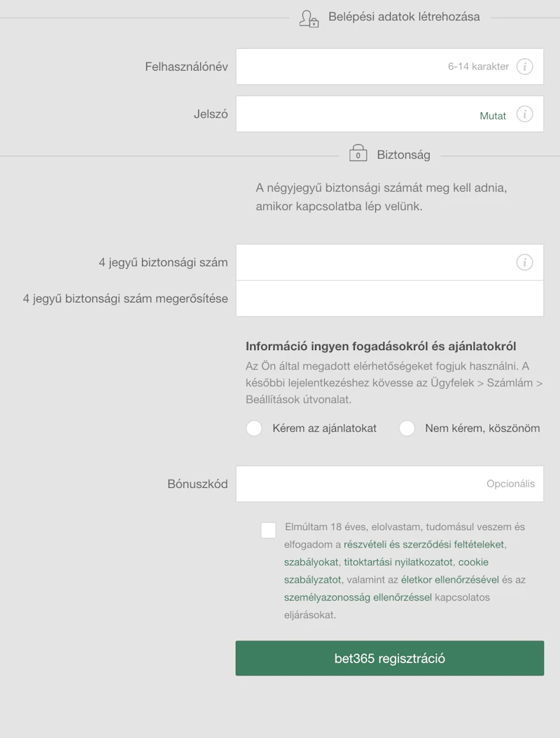Click the padlock icon beside Biztonság
This screenshot has width=560, height=738.
(358, 153)
